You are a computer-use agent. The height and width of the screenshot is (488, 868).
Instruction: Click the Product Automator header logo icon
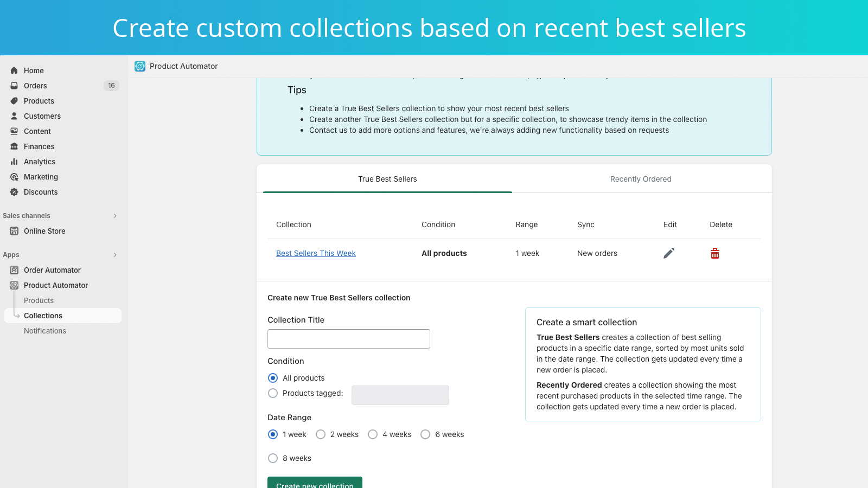[140, 66]
